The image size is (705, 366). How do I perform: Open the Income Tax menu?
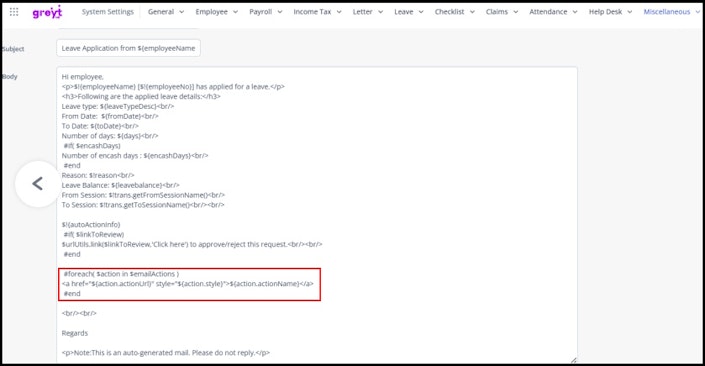tap(312, 12)
